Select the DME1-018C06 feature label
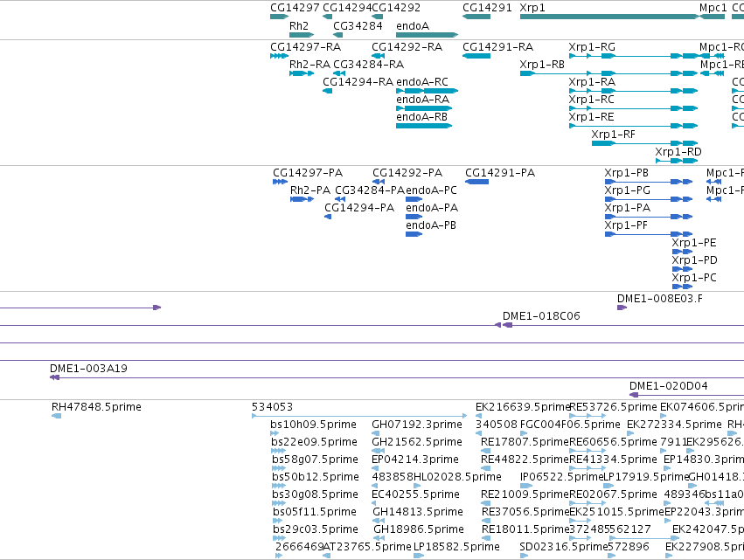This screenshot has width=744, height=560. 541,316
